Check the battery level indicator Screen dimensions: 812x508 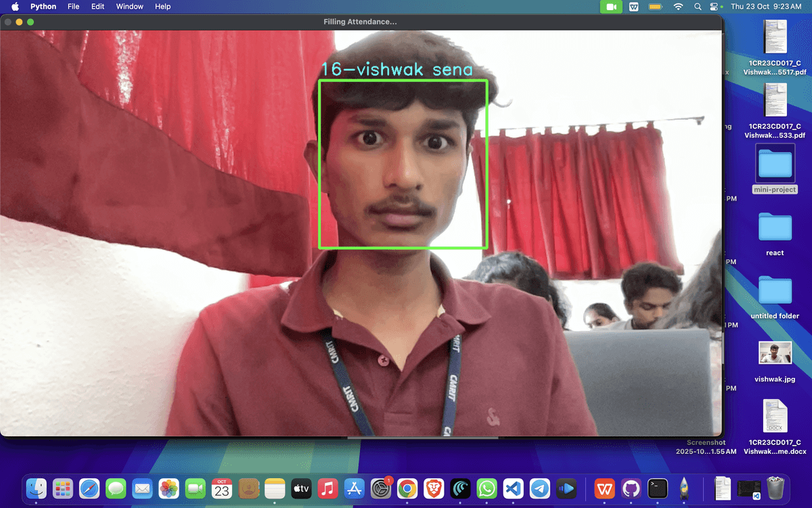tap(654, 7)
